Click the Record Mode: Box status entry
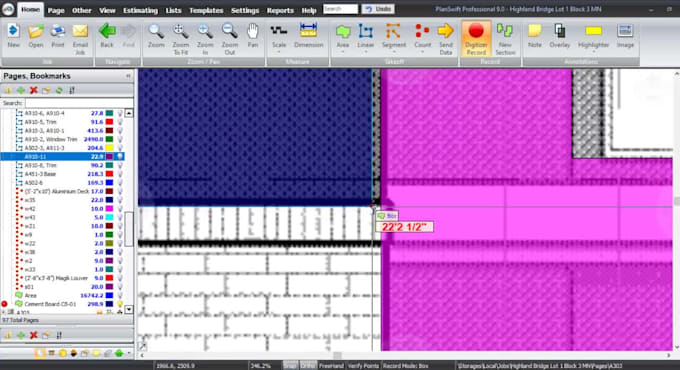Screen dimensions: 680x370 click(405, 366)
